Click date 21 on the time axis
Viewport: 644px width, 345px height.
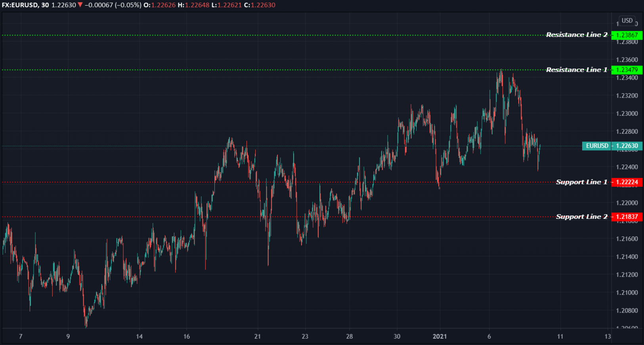[258, 336]
